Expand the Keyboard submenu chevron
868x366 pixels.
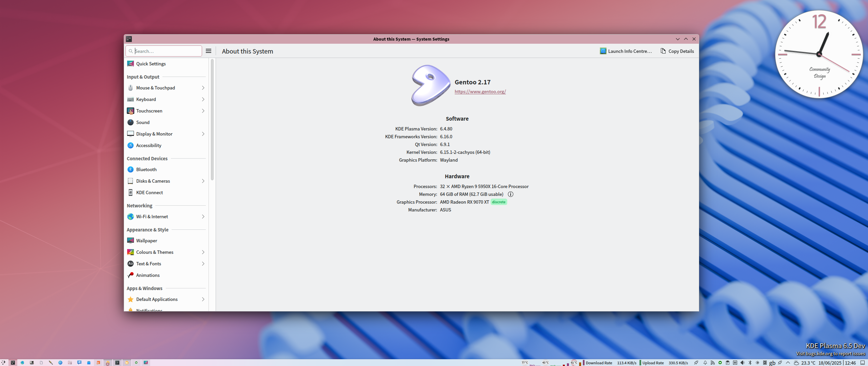[203, 99]
